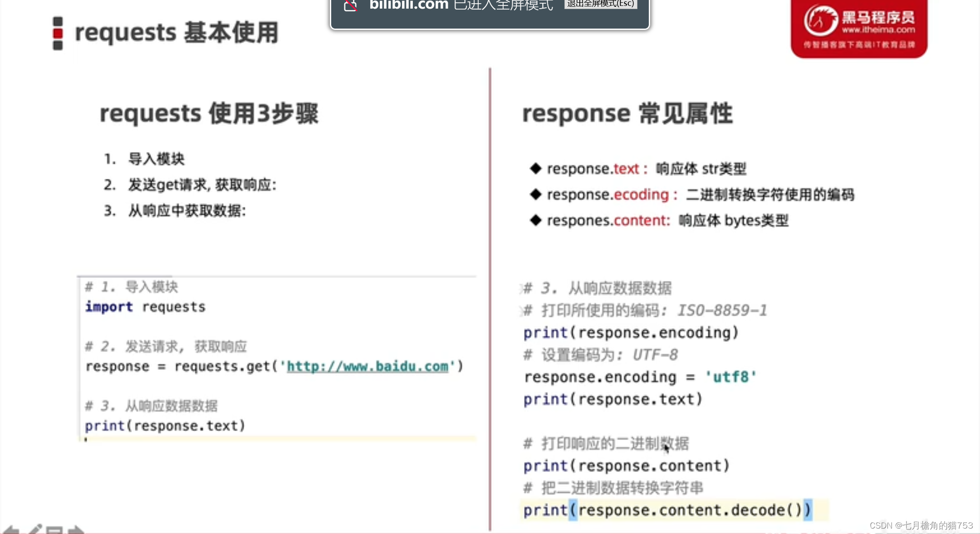Image resolution: width=980 pixels, height=534 pixels.
Task: Click the 'import requests' code line
Action: (145, 307)
